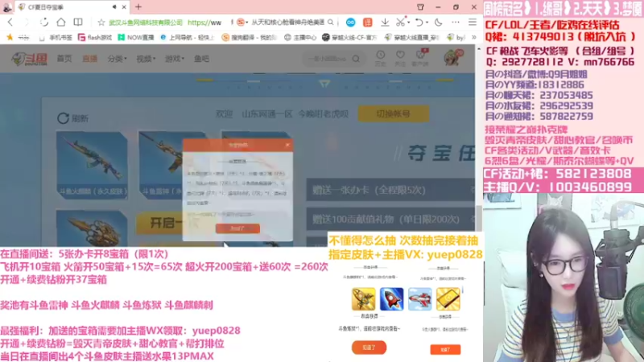644x362 pixels.
Task: Go to the Douyu 首页 nav item
Action: 64,59
